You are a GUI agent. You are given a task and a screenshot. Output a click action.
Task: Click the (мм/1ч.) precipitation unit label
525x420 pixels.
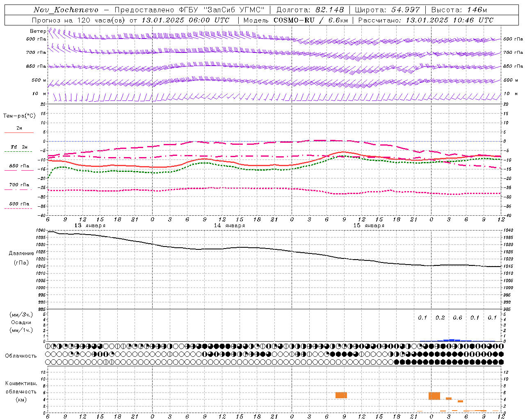point(21,330)
